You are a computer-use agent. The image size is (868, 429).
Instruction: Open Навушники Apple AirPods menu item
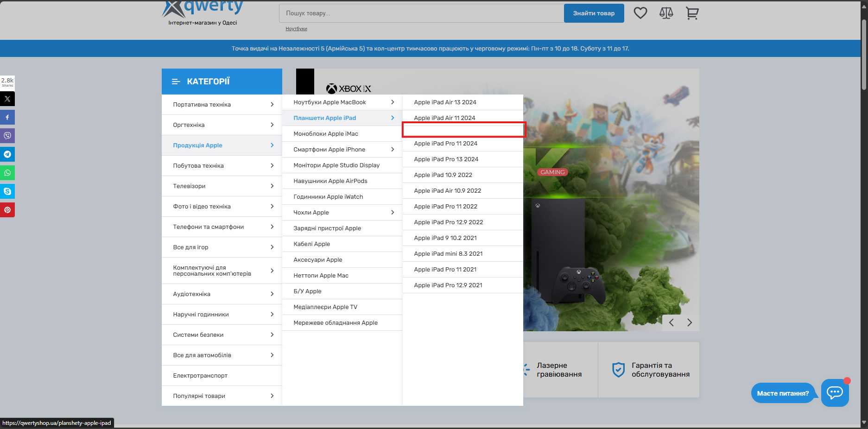coord(330,181)
